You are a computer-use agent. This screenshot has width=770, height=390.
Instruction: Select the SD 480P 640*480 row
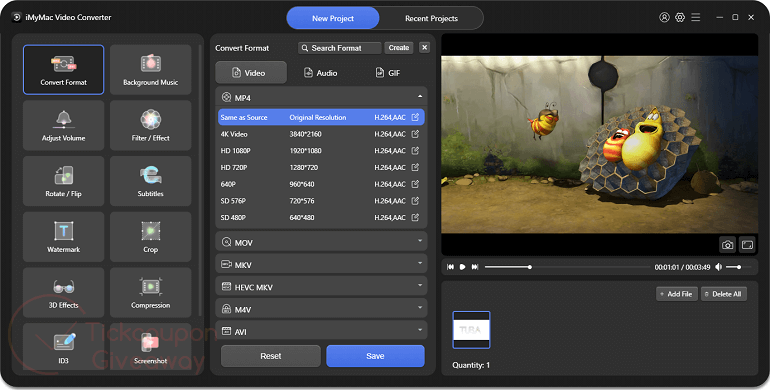[x=321, y=218]
